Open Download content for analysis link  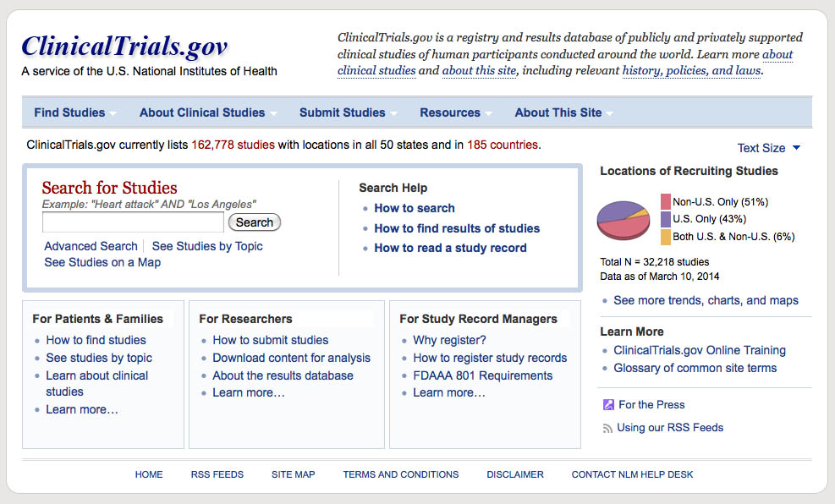(291, 358)
